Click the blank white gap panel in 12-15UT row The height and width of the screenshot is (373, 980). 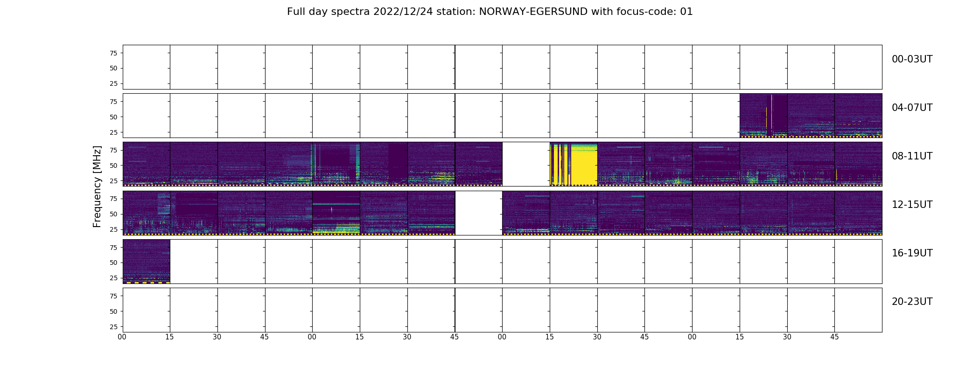click(x=478, y=213)
